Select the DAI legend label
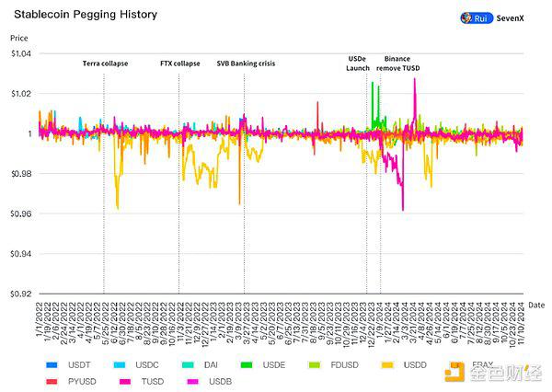The image size is (552, 392). point(211,365)
